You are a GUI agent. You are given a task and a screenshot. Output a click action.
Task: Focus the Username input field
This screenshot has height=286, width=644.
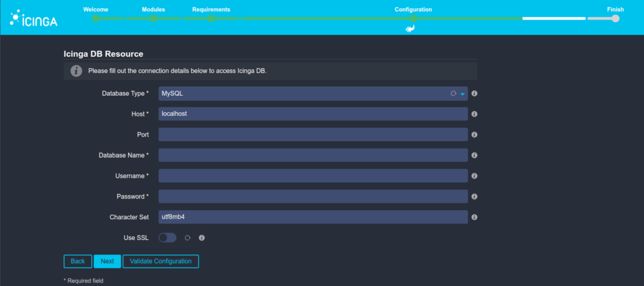[x=313, y=176]
